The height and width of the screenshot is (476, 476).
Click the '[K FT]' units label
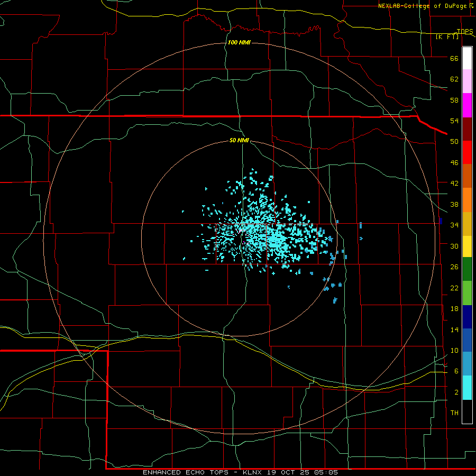coord(447,36)
